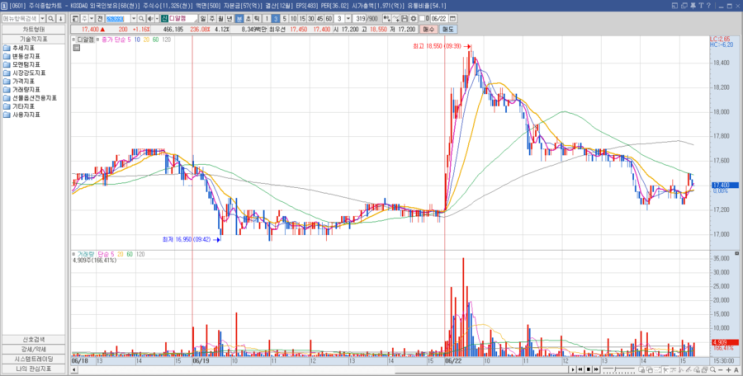Expand the 기타지표 folder
The image size is (743, 376).
click(24, 106)
